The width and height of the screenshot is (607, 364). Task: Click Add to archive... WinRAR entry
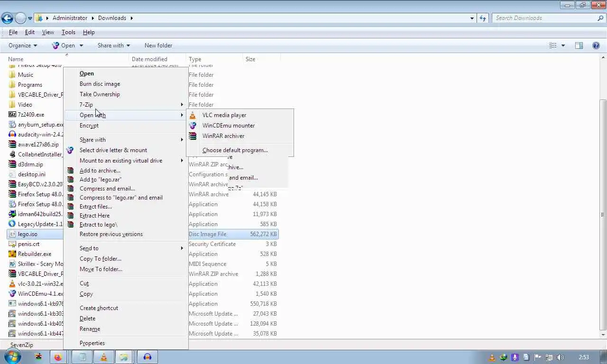pos(100,171)
